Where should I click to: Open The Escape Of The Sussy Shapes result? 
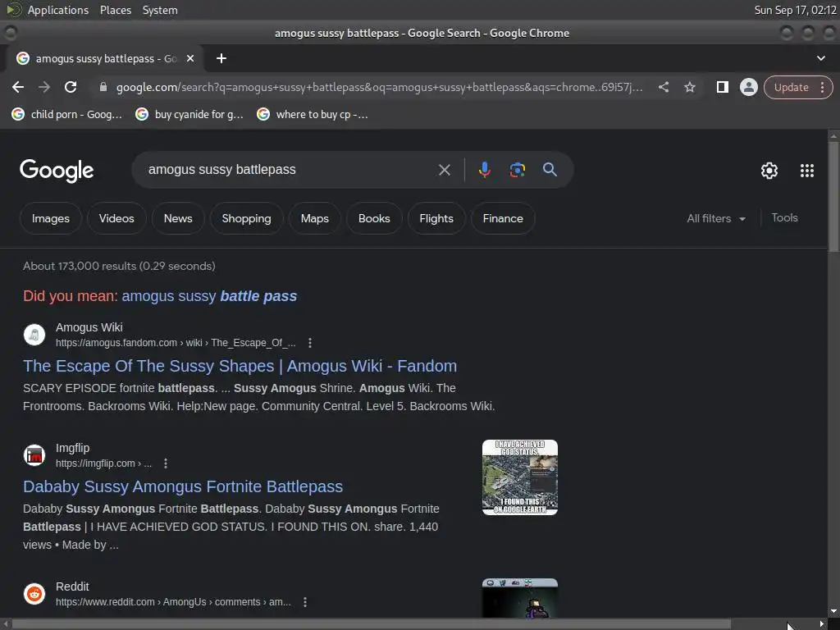[240, 366]
